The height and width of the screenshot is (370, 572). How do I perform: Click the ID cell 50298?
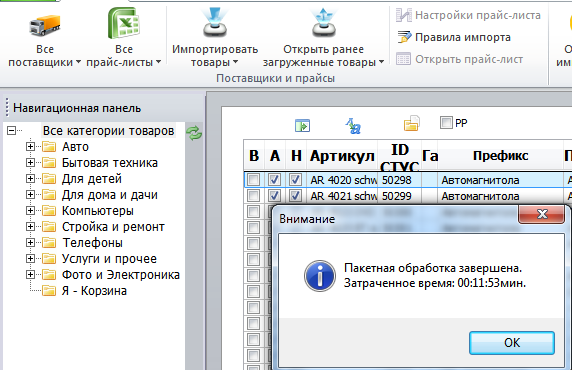(x=399, y=180)
